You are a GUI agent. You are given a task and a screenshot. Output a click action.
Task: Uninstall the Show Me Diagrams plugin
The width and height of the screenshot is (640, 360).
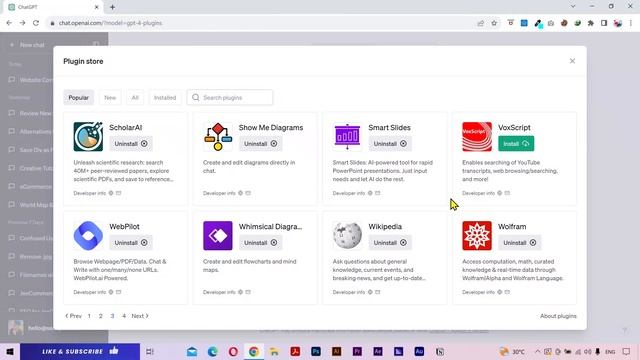[x=260, y=144]
